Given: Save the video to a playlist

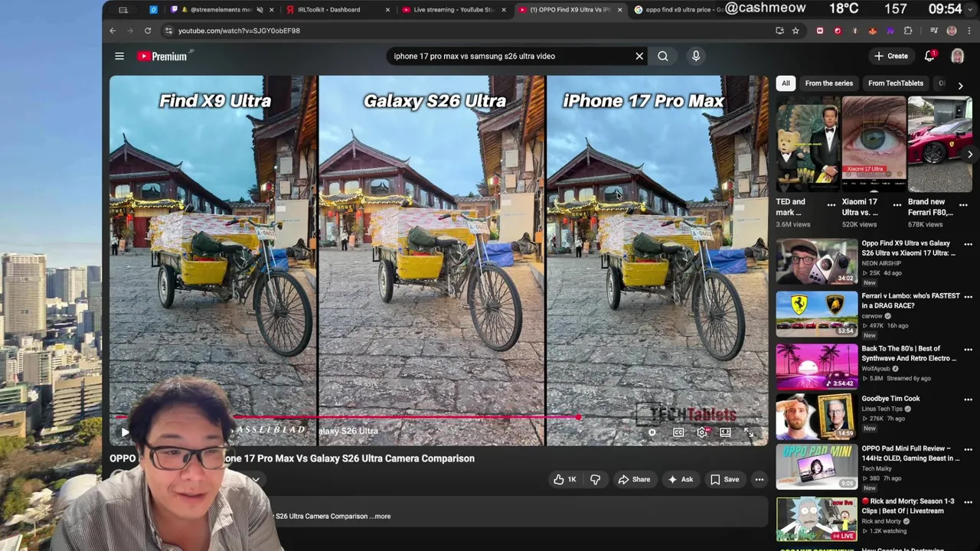Looking at the screenshot, I should [724, 480].
